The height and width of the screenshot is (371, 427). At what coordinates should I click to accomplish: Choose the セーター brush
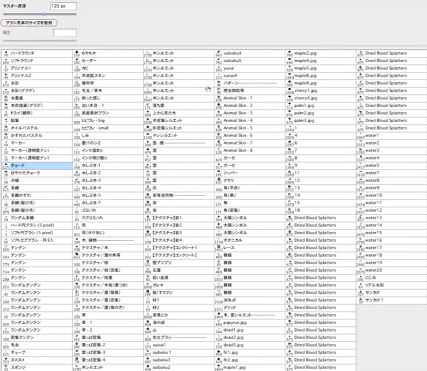coord(108,61)
